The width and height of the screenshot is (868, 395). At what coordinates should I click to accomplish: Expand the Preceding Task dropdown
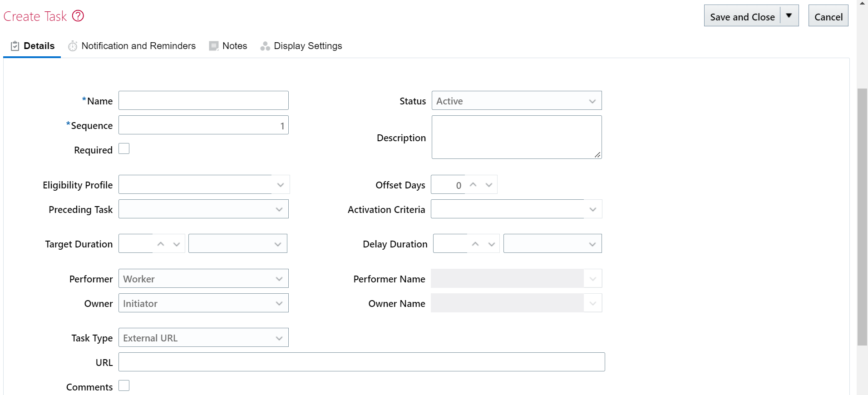[203, 209]
